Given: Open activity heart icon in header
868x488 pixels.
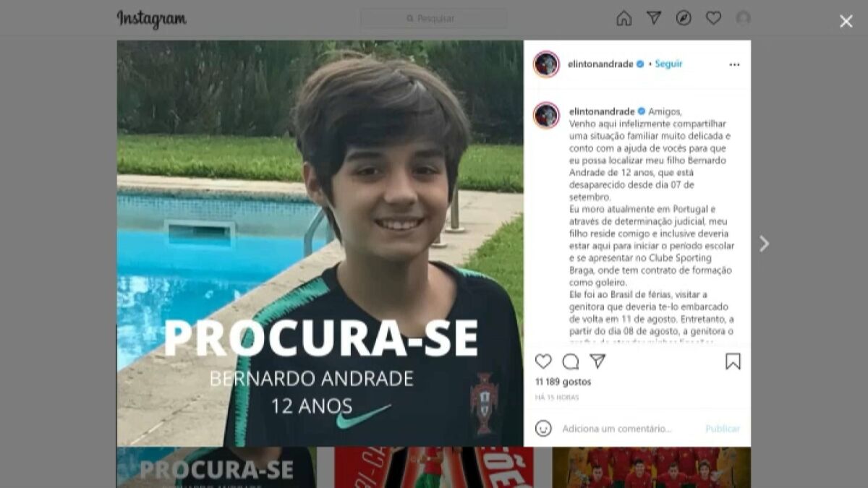Looking at the screenshot, I should coord(713,18).
